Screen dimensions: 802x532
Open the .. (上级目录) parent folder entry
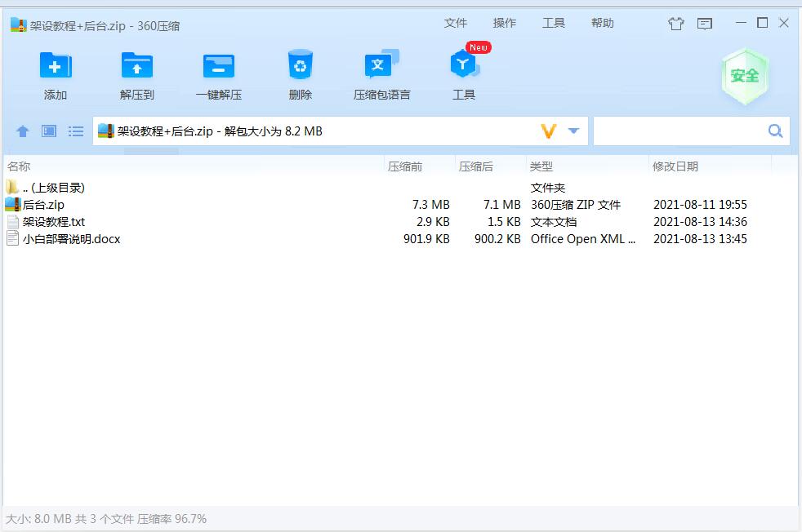click(x=53, y=188)
